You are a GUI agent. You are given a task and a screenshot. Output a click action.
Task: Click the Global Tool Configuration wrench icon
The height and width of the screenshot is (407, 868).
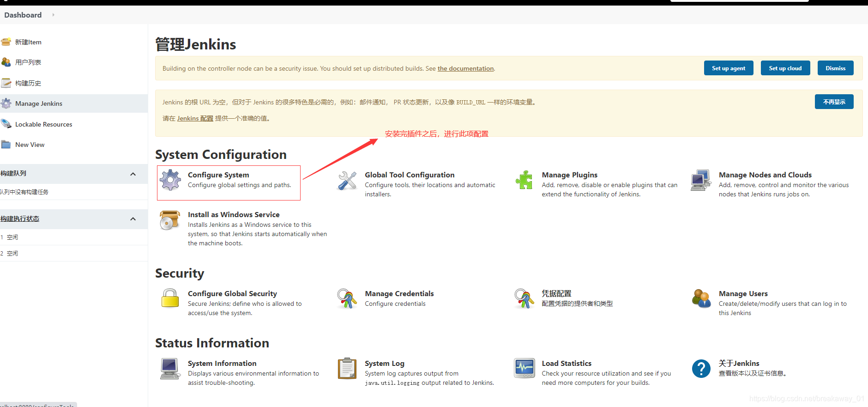pos(347,181)
